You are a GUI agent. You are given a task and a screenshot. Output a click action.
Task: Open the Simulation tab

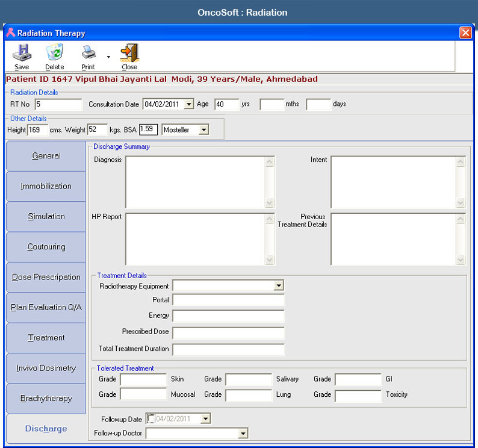coord(46,217)
